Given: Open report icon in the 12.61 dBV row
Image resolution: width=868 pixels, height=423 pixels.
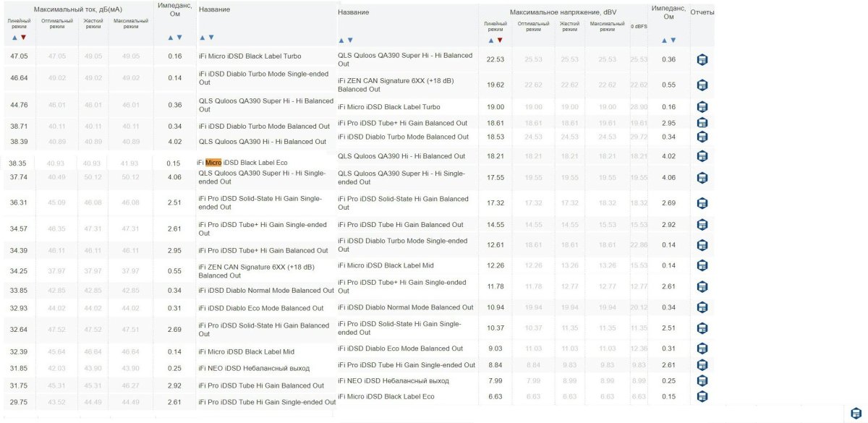Looking at the screenshot, I should point(702,245).
